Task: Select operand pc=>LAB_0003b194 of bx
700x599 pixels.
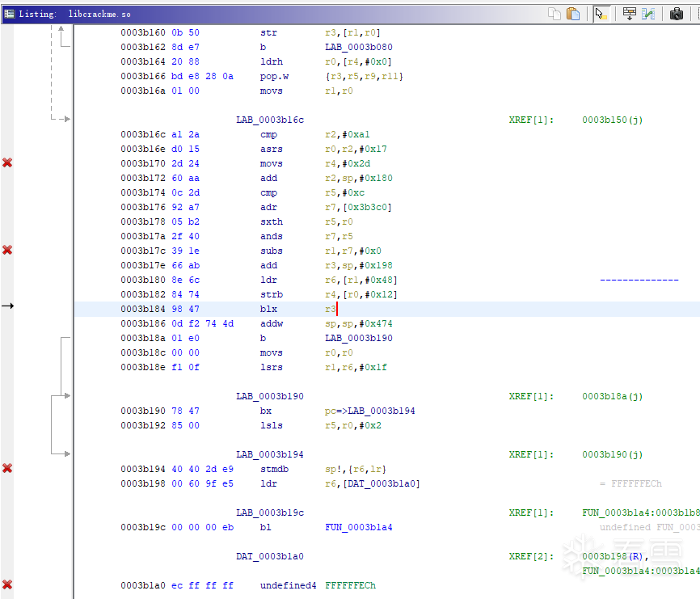Action: click(x=369, y=411)
